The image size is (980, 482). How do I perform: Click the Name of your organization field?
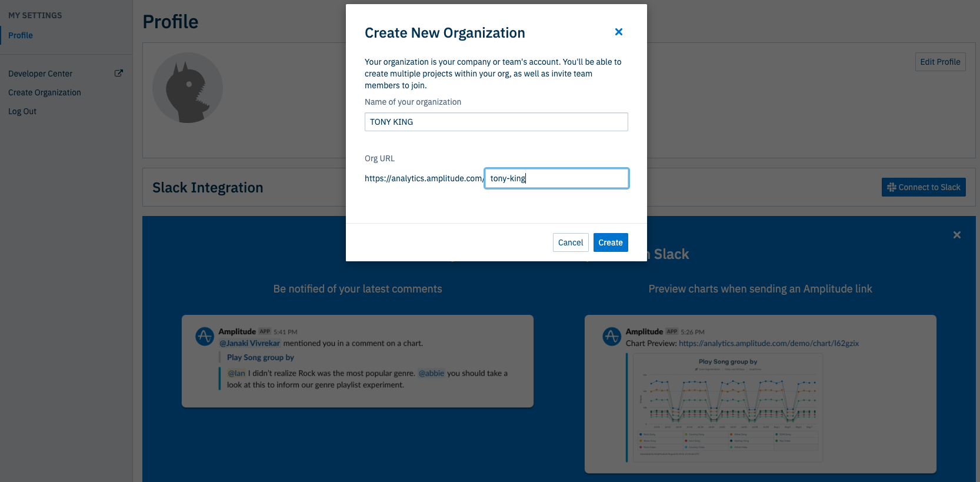[496, 122]
